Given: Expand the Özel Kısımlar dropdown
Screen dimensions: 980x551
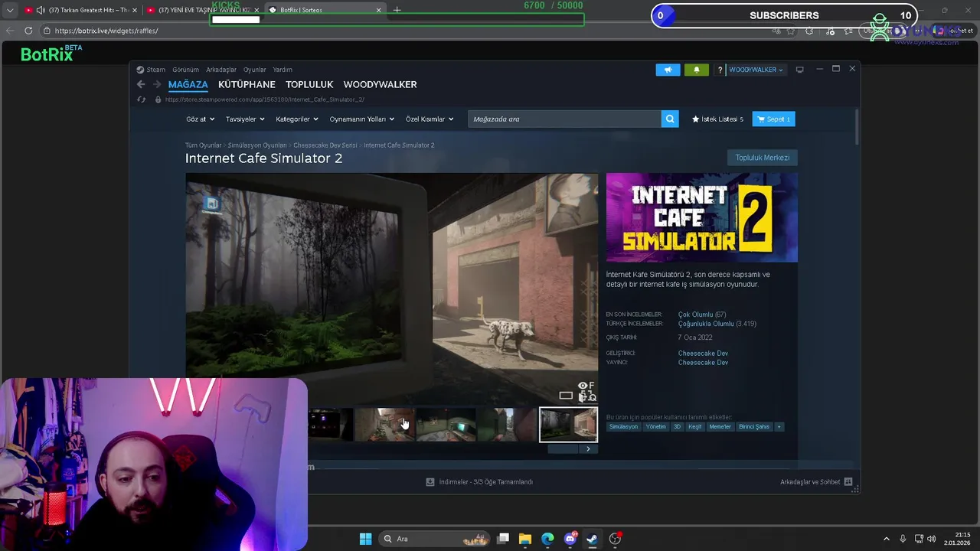Looking at the screenshot, I should (430, 119).
